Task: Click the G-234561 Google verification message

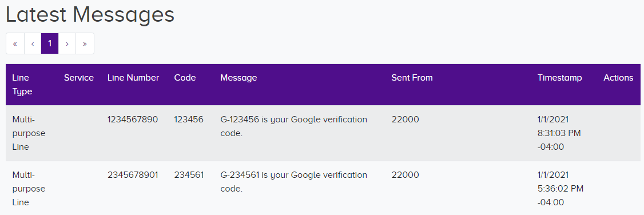Action: click(293, 182)
